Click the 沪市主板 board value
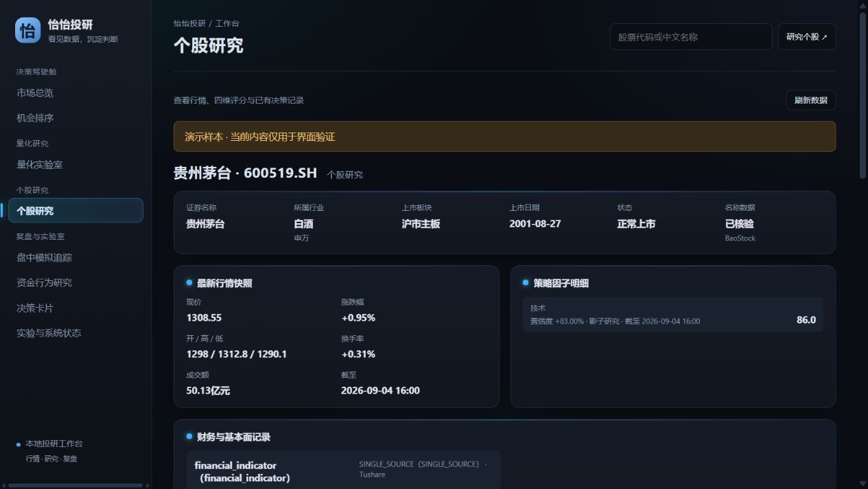Screen dimensions: 868x489 click(x=421, y=224)
